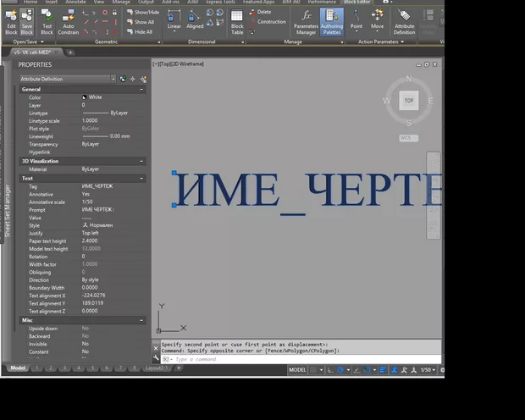
Task: Click the Test Block icon
Action: pyautogui.click(x=47, y=19)
